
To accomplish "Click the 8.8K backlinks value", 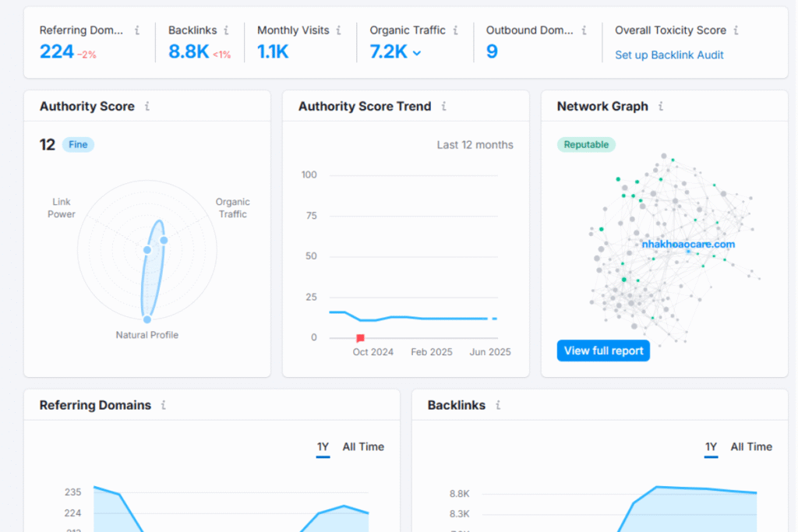I will tap(189, 52).
